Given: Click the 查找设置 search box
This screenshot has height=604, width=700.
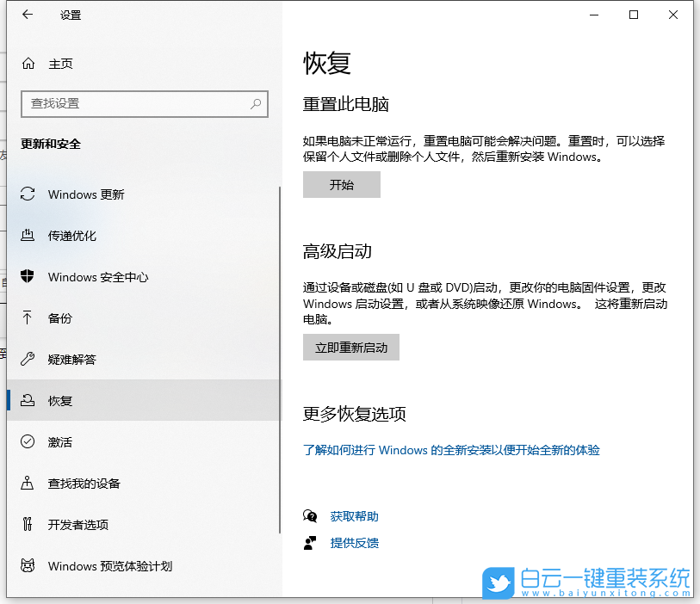Looking at the screenshot, I should (144, 103).
